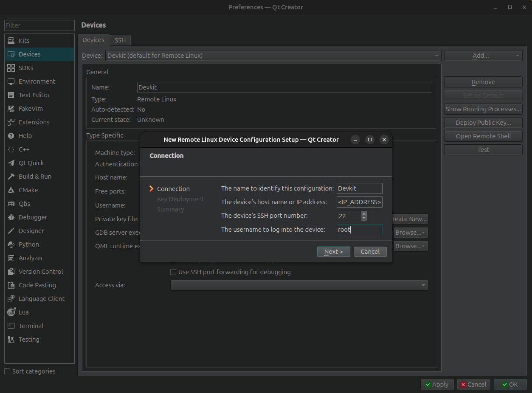
Task: Click the configuration name field with Devkit
Action: point(360,188)
